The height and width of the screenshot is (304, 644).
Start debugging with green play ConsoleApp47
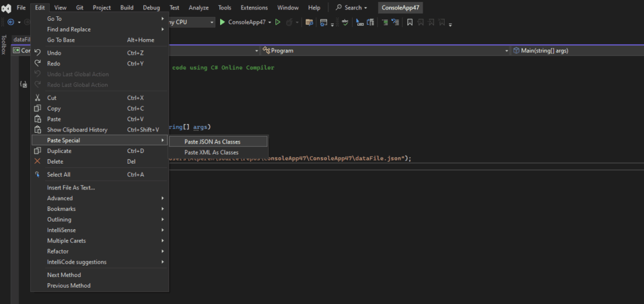coord(242,22)
